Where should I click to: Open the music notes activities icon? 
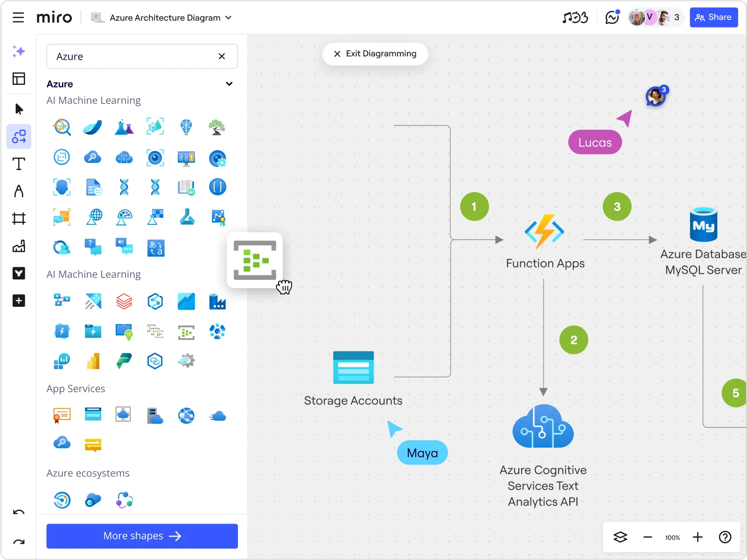click(x=575, y=18)
